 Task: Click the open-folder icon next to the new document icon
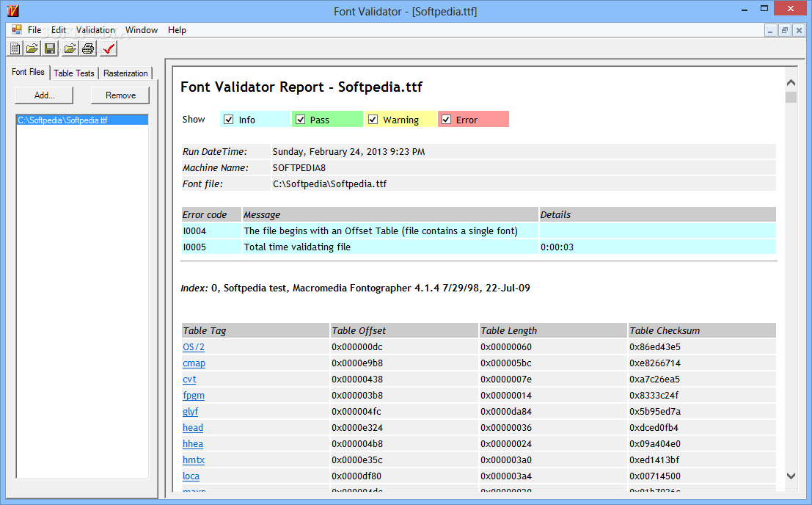click(32, 48)
